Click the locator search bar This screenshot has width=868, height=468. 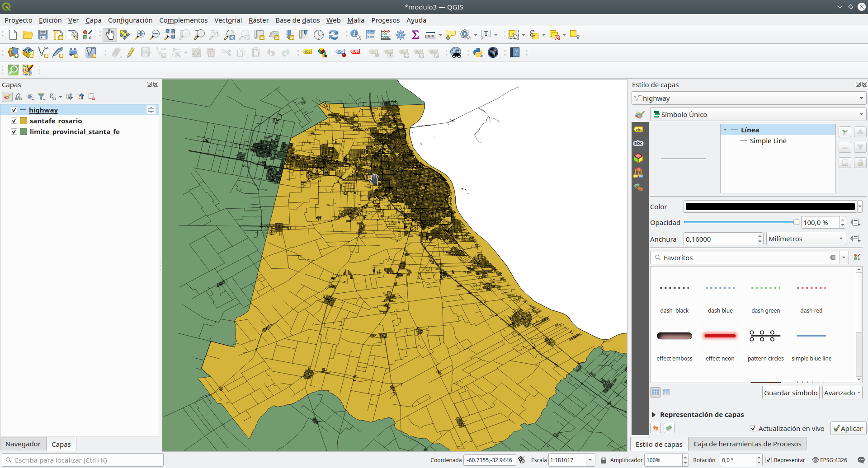pos(83,460)
